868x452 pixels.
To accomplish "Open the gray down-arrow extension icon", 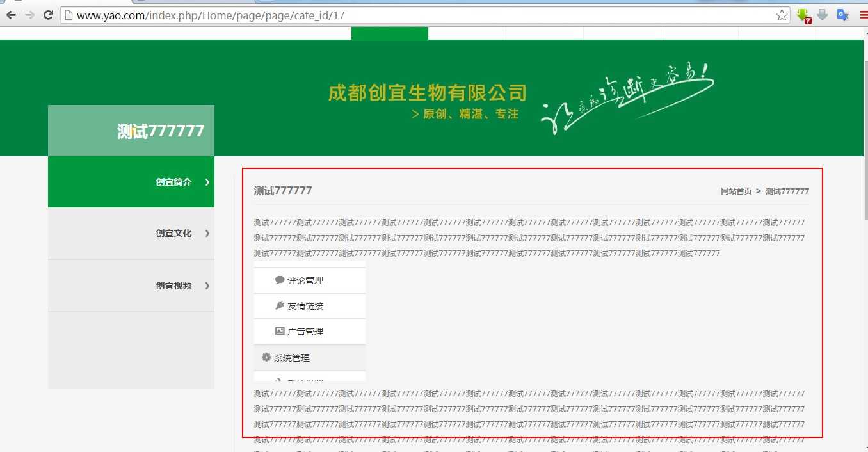I will click(823, 15).
